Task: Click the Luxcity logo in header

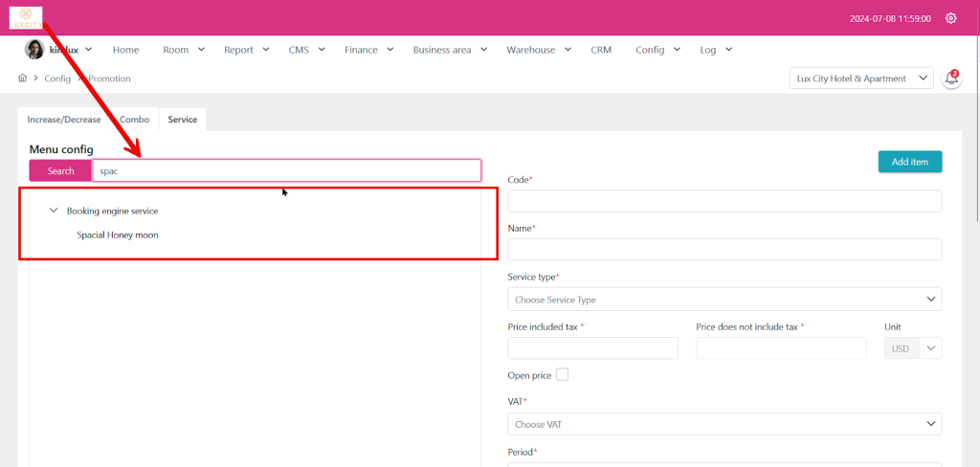Action: click(26, 17)
